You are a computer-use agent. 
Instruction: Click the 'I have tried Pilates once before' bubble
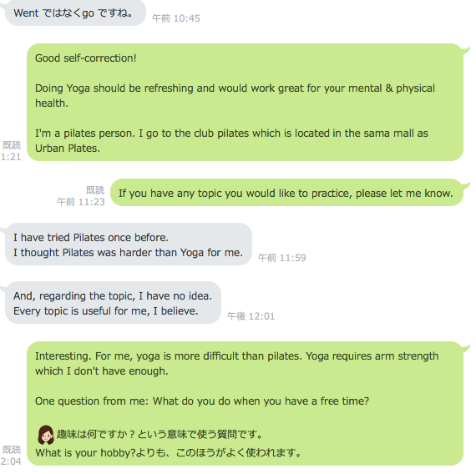pos(129,245)
